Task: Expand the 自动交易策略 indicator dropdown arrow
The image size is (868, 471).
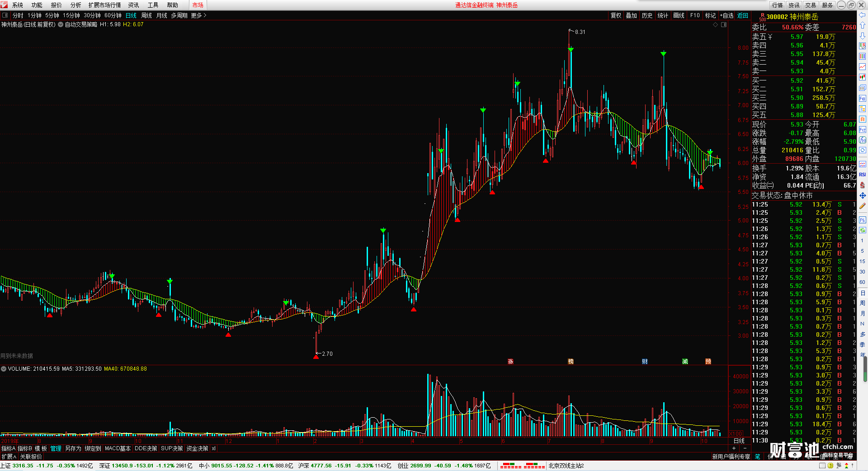Action: pyautogui.click(x=61, y=24)
